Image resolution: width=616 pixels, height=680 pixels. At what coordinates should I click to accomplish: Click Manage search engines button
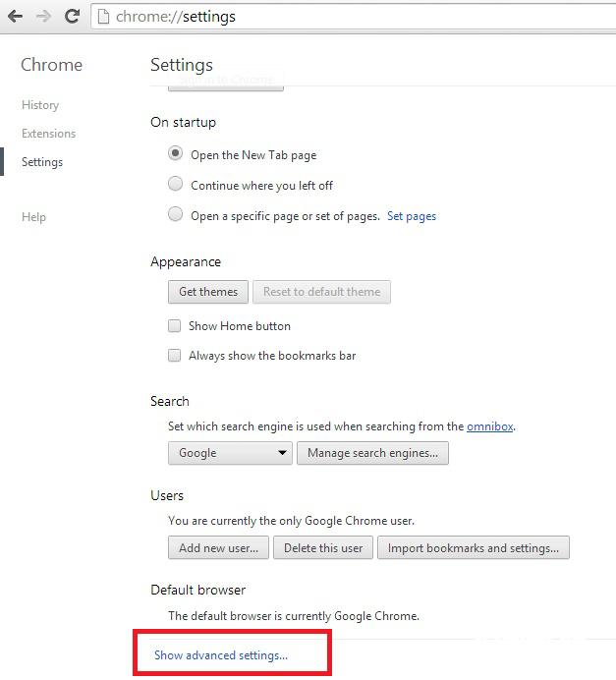(373, 453)
